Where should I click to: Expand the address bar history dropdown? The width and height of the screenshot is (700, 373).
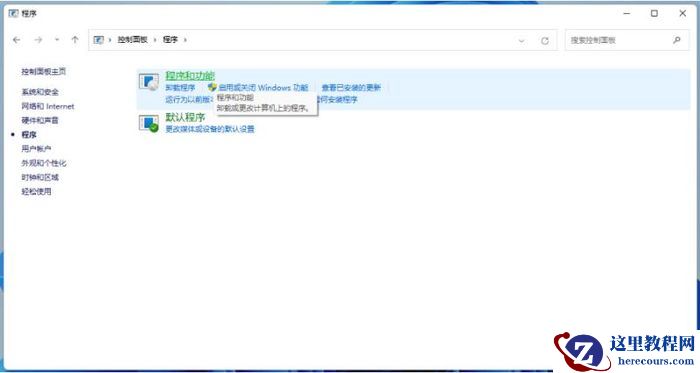(521, 41)
